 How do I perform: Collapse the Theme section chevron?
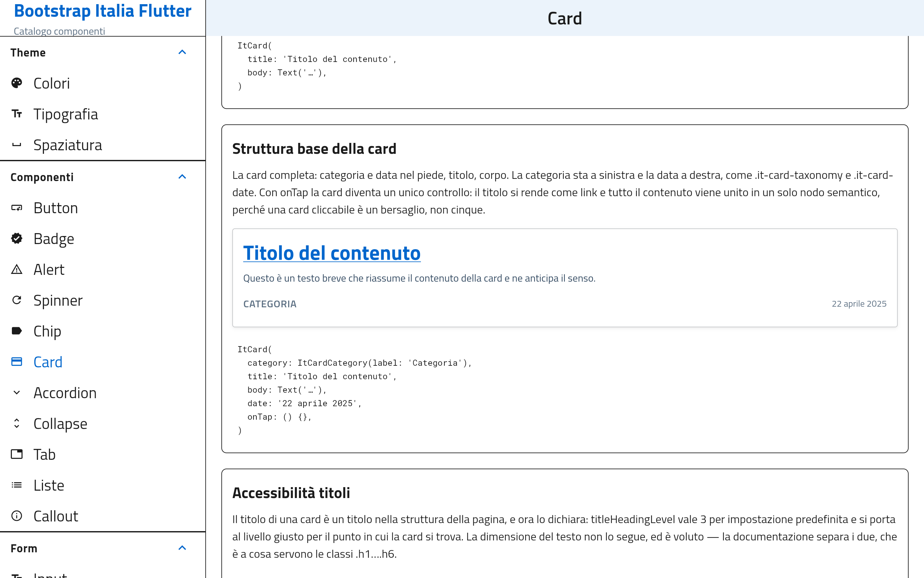tap(182, 52)
